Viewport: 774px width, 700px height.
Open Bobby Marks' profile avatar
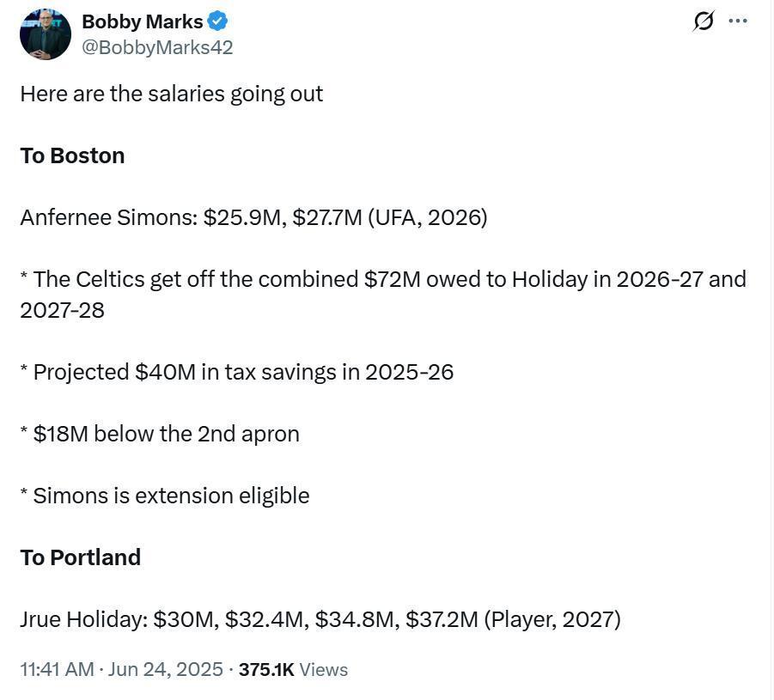point(45,34)
